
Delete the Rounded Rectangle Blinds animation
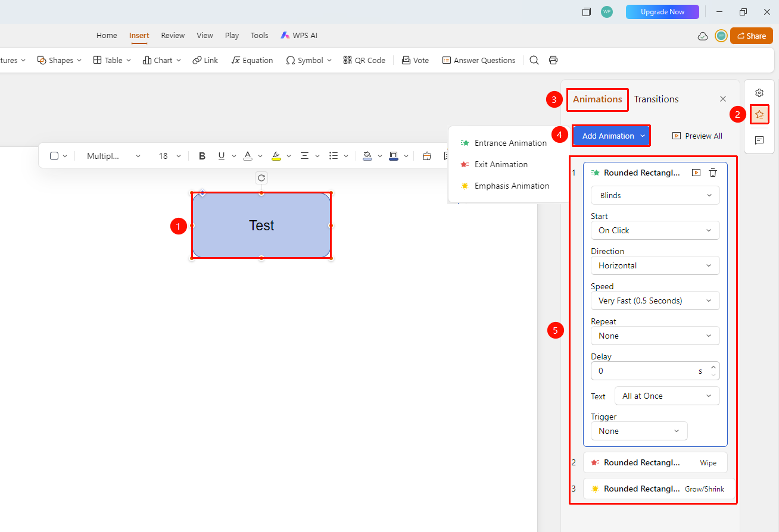click(713, 173)
